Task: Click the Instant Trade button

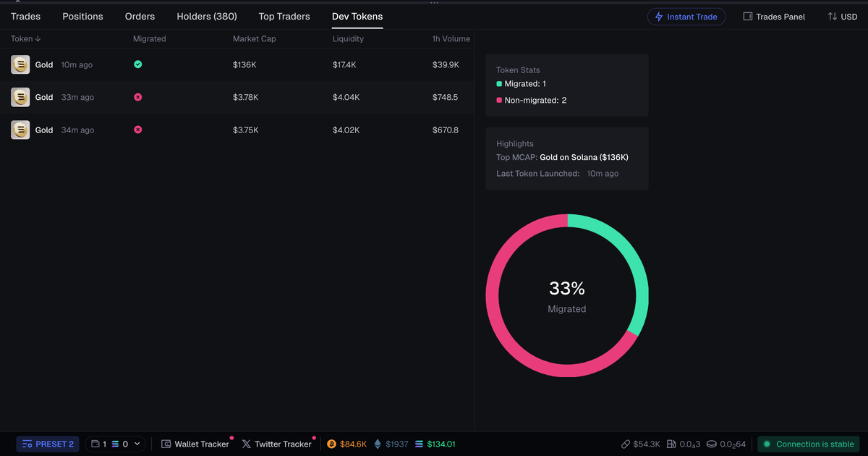Action: pos(686,17)
